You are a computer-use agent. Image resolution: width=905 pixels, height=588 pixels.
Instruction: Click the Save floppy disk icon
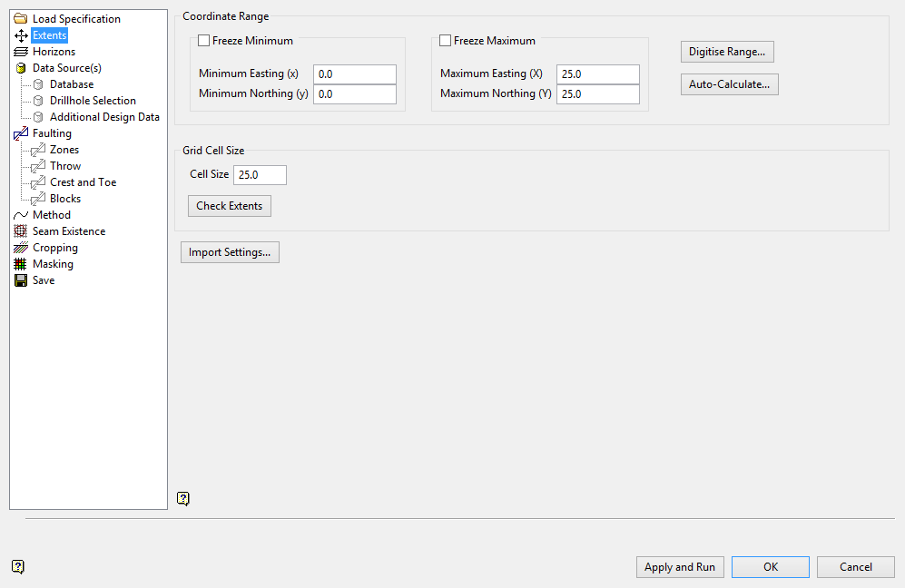click(21, 280)
